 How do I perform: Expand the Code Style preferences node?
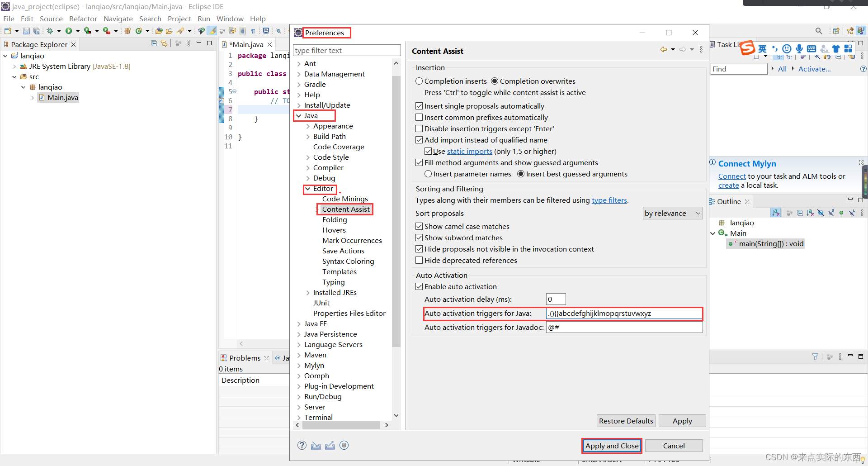(307, 157)
